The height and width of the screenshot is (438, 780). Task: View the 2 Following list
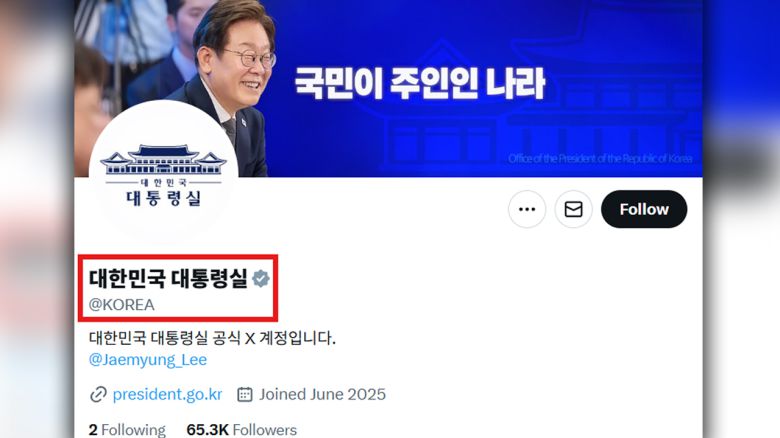[127, 430]
